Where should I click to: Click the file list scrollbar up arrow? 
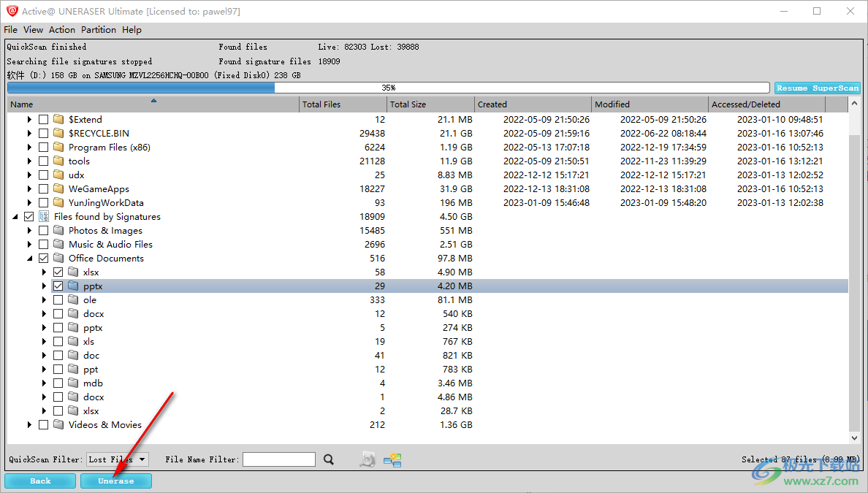point(854,104)
